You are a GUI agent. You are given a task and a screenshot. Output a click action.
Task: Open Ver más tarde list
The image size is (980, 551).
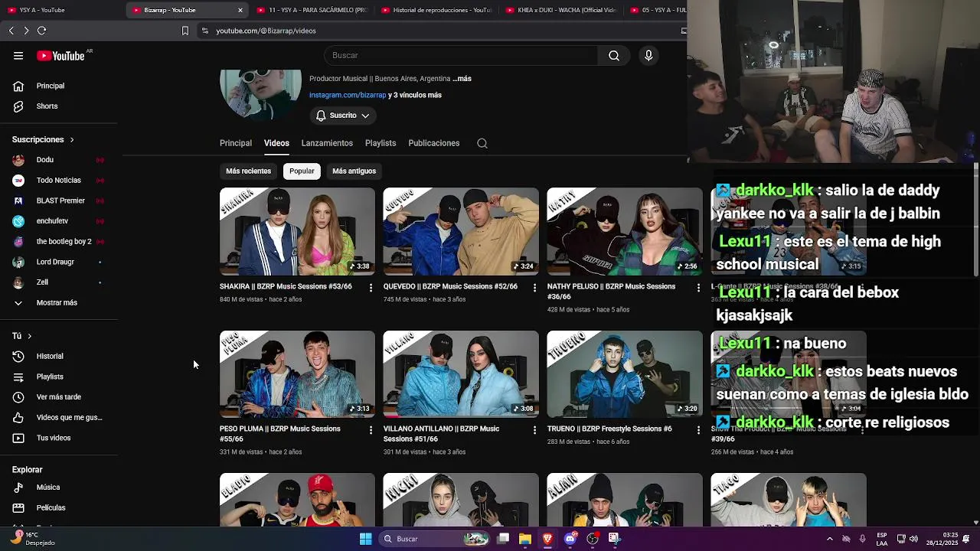[59, 397]
